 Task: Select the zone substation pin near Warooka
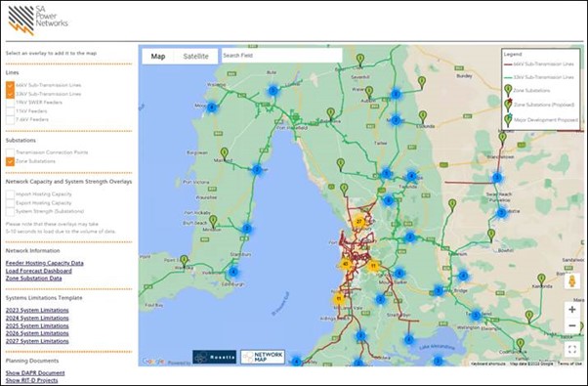pyautogui.click(x=185, y=261)
